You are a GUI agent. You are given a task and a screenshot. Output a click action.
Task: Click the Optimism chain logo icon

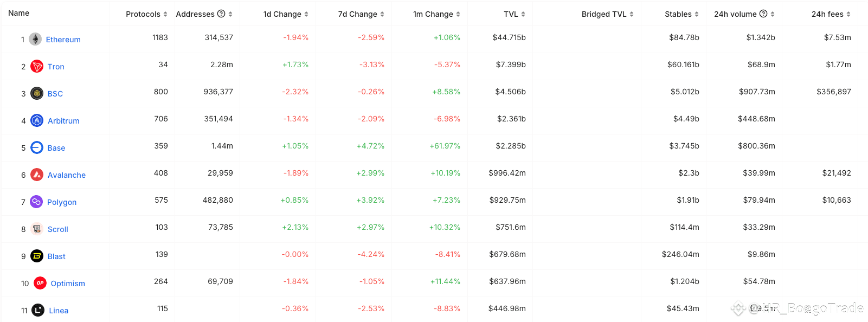coord(40,283)
